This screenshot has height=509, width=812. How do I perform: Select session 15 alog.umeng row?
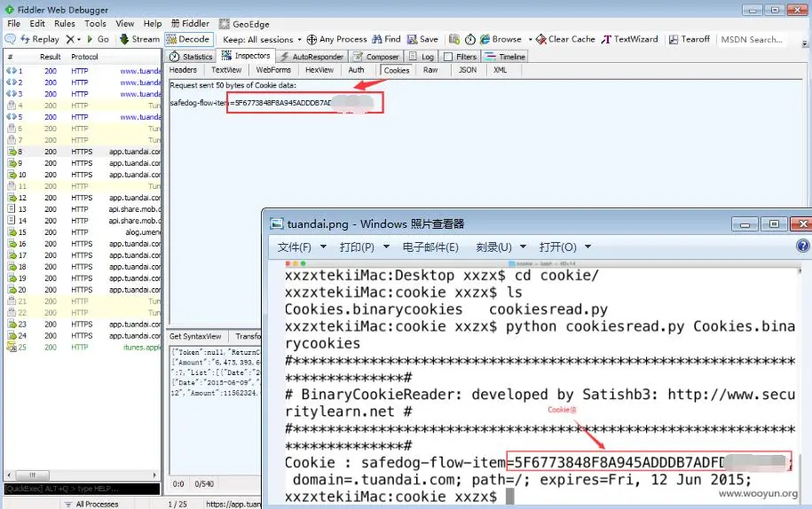pyautogui.click(x=83, y=232)
